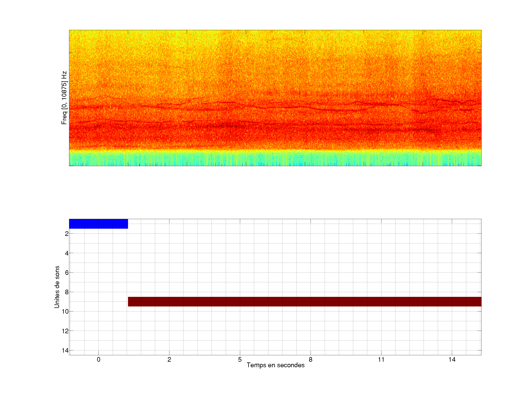The height and width of the screenshot is (399, 532).
Task: Click y-axis tick label 6
Action: coord(67,273)
